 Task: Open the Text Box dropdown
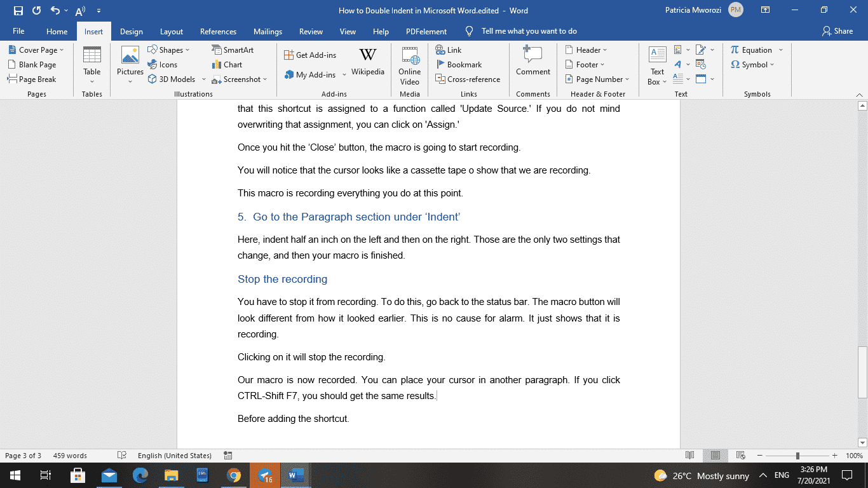pyautogui.click(x=657, y=65)
